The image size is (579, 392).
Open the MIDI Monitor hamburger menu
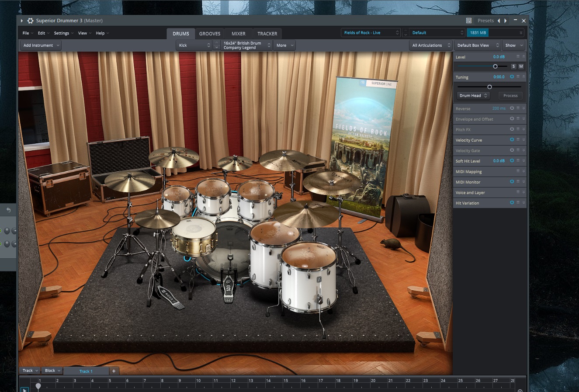(518, 182)
